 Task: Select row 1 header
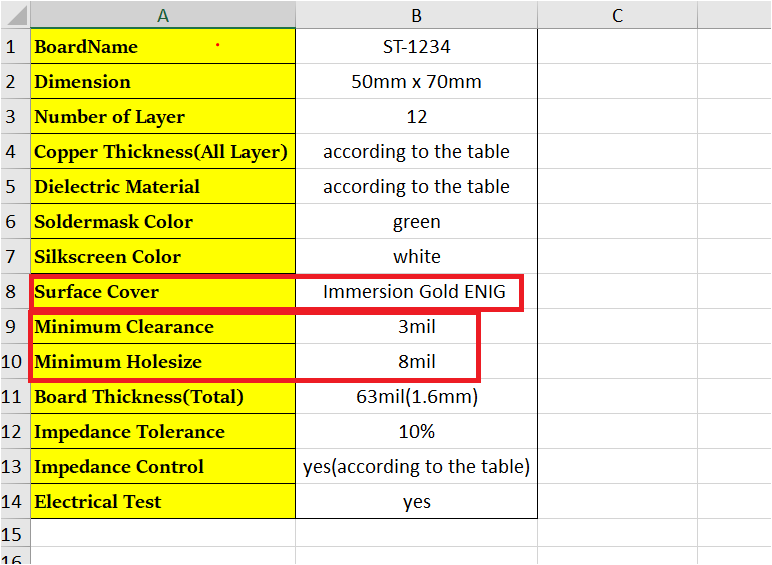[x=12, y=47]
